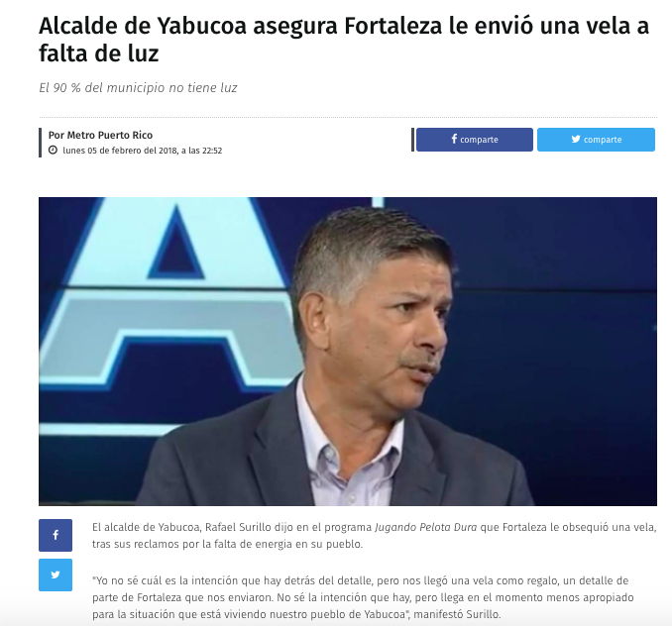Click the quoted paragraph beginning 'Yo no sé cuál'
The width and height of the screenshot is (672, 626).
(x=363, y=597)
